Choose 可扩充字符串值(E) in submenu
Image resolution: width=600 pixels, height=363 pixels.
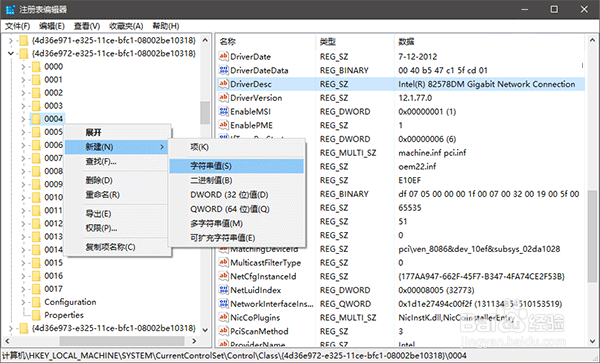[x=236, y=238]
